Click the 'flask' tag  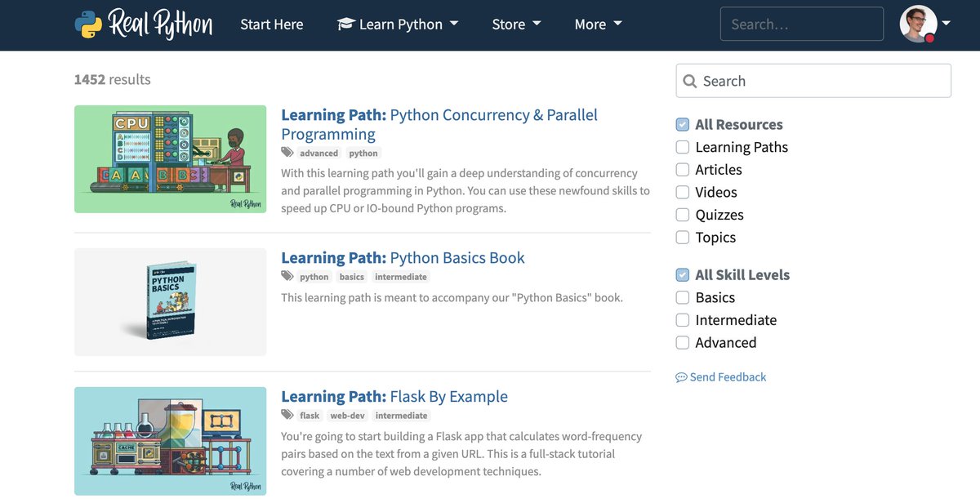[x=310, y=416]
